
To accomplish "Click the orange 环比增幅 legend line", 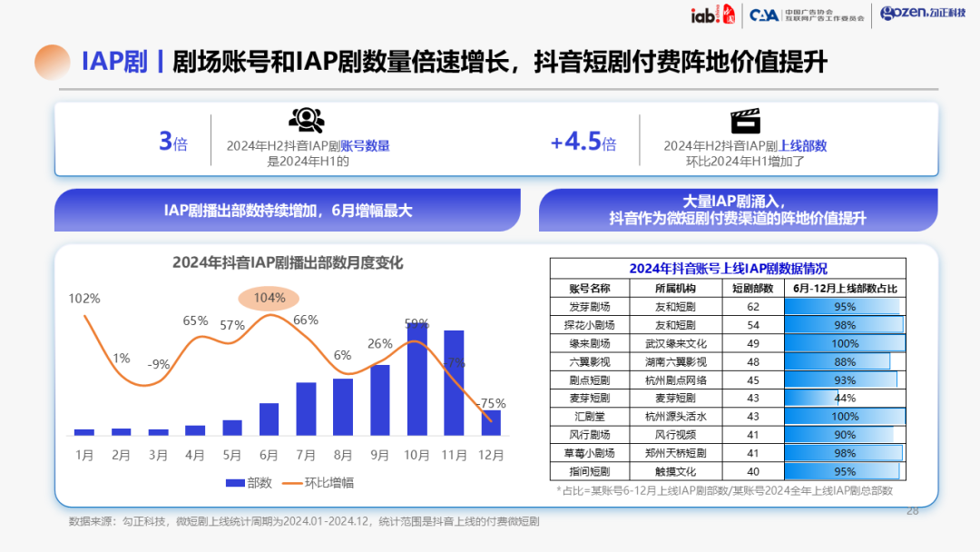I will [292, 483].
